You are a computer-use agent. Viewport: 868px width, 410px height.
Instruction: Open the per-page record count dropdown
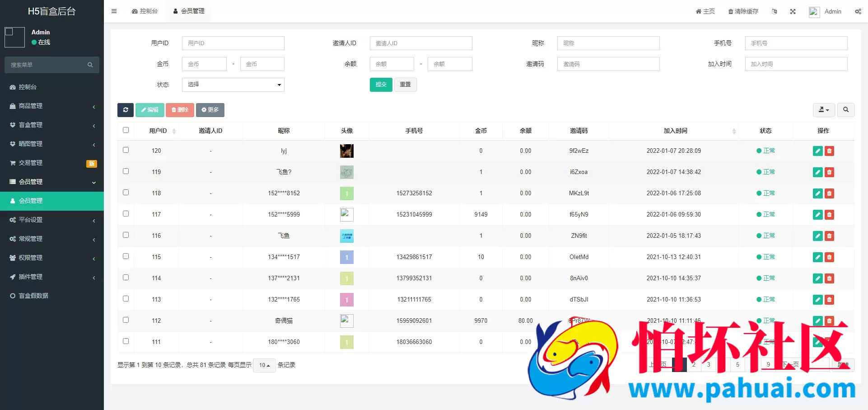[x=264, y=365]
